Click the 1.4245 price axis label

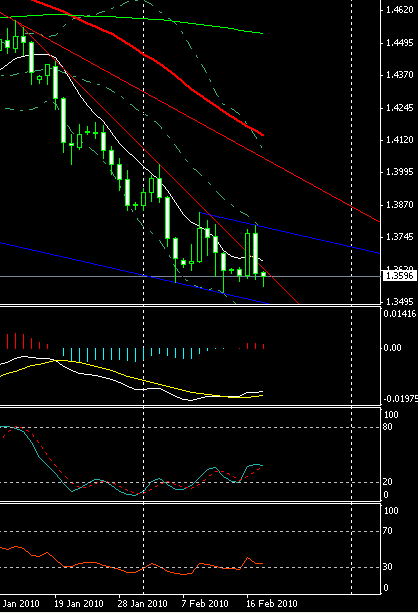399,108
